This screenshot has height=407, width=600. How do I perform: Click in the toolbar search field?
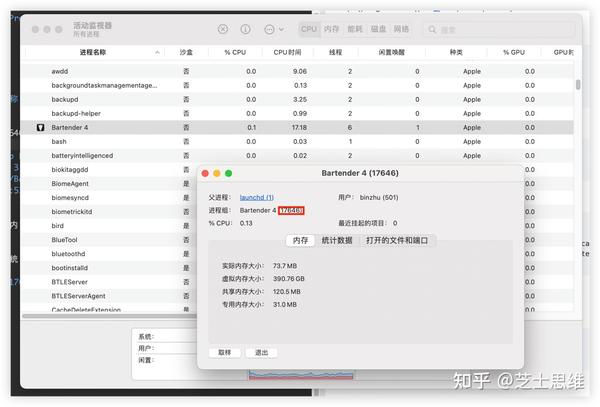(499, 29)
